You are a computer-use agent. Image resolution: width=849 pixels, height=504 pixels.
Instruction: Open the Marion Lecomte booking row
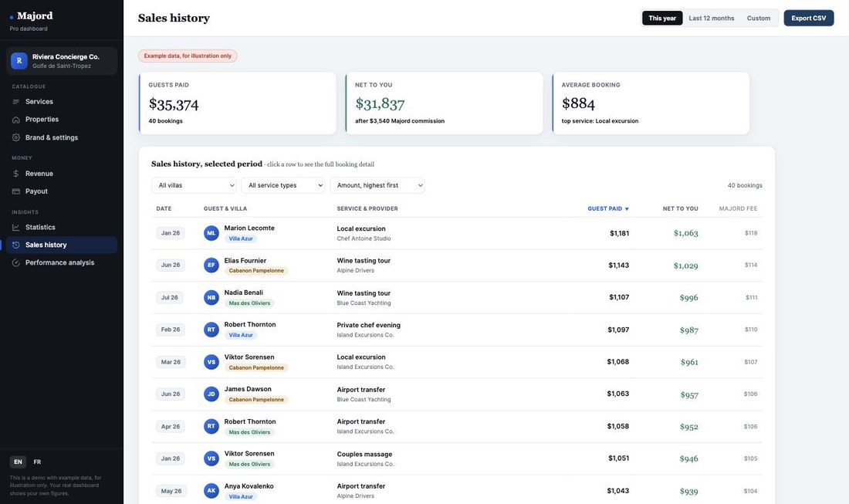[457, 233]
